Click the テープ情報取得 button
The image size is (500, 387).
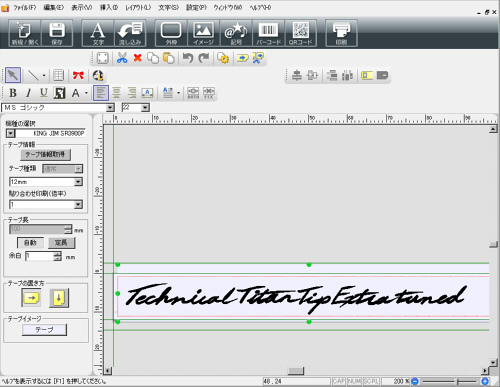[45, 154]
